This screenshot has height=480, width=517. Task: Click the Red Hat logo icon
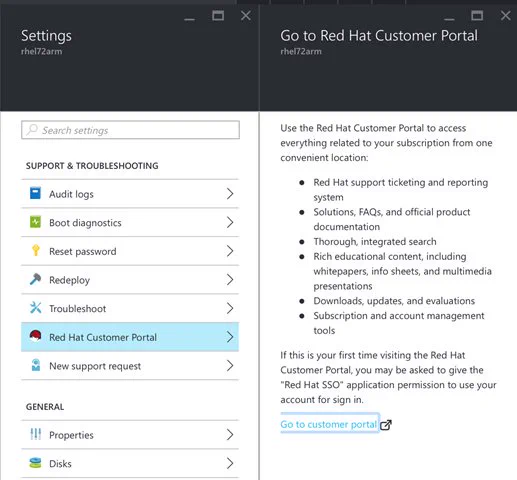[x=35, y=336]
